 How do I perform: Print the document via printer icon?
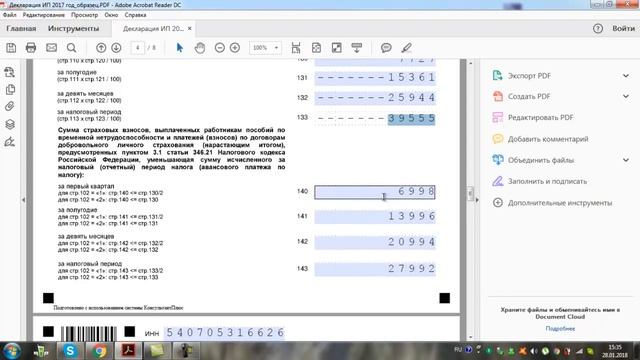pyautogui.click(x=31, y=48)
